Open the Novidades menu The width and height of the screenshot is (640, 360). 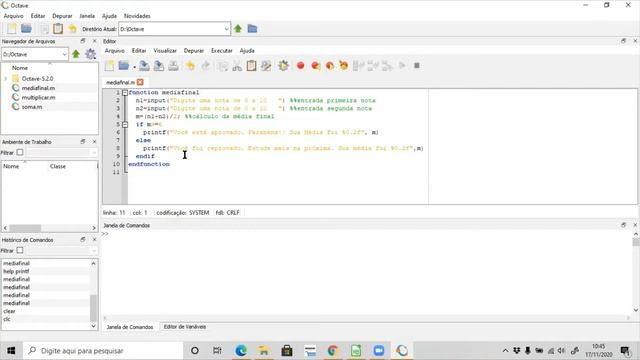[137, 16]
